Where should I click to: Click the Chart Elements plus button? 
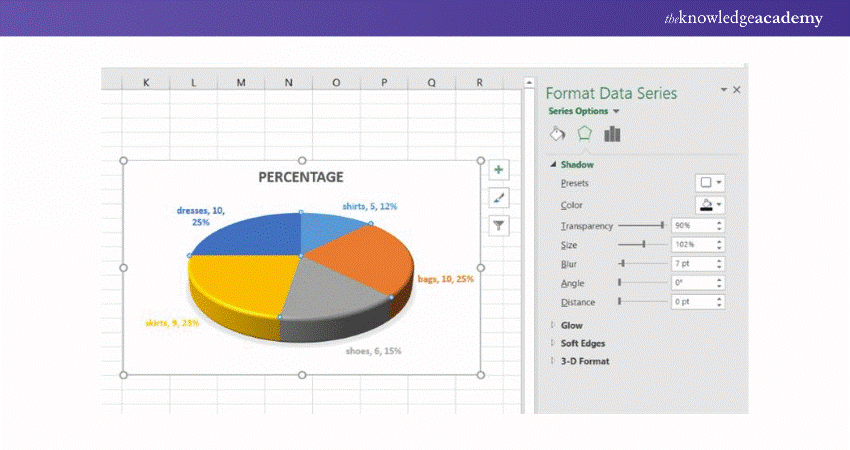pyautogui.click(x=499, y=170)
